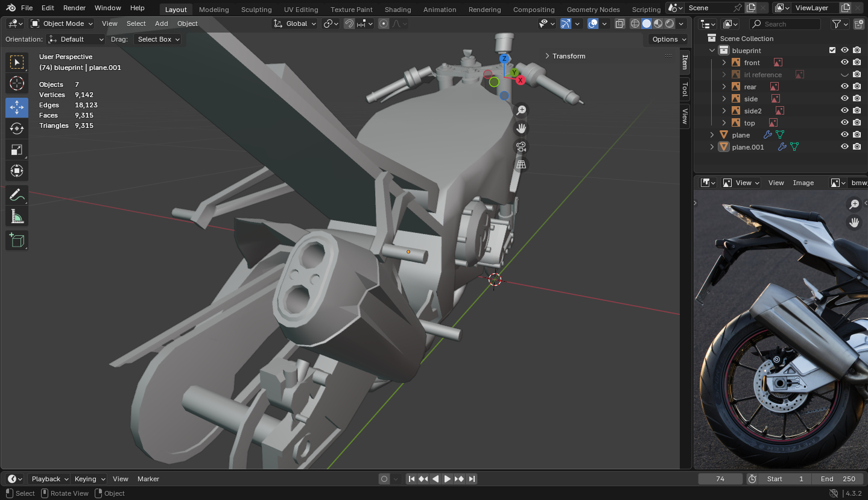This screenshot has width=868, height=500.
Task: Click the timeline auto-keying record button
Action: tap(384, 479)
